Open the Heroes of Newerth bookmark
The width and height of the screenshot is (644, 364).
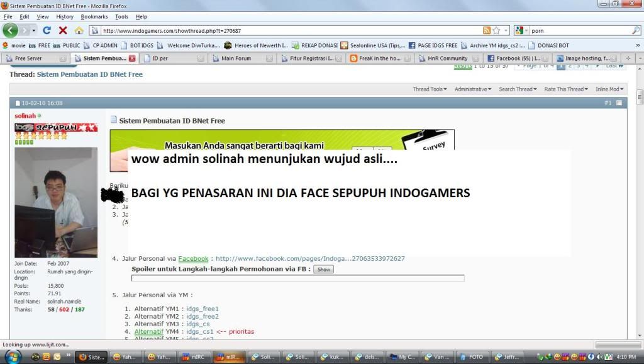coord(256,45)
